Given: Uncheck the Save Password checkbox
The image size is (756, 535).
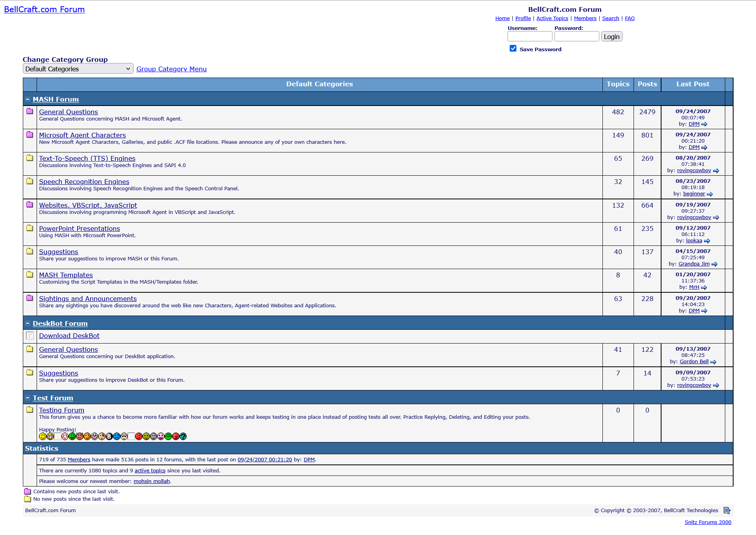Looking at the screenshot, I should coord(513,48).
